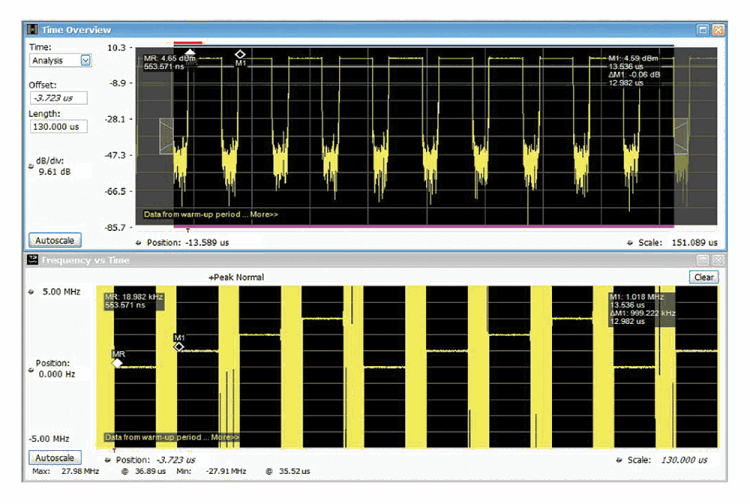Click the Offset value field
This screenshot has height=504, width=750.
tap(58, 98)
